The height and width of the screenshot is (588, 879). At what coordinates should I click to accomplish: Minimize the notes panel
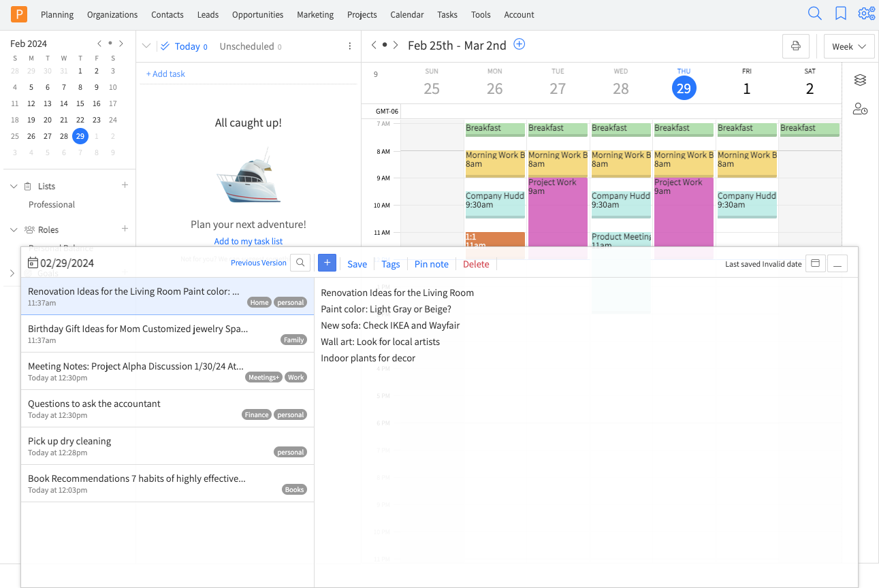click(837, 264)
